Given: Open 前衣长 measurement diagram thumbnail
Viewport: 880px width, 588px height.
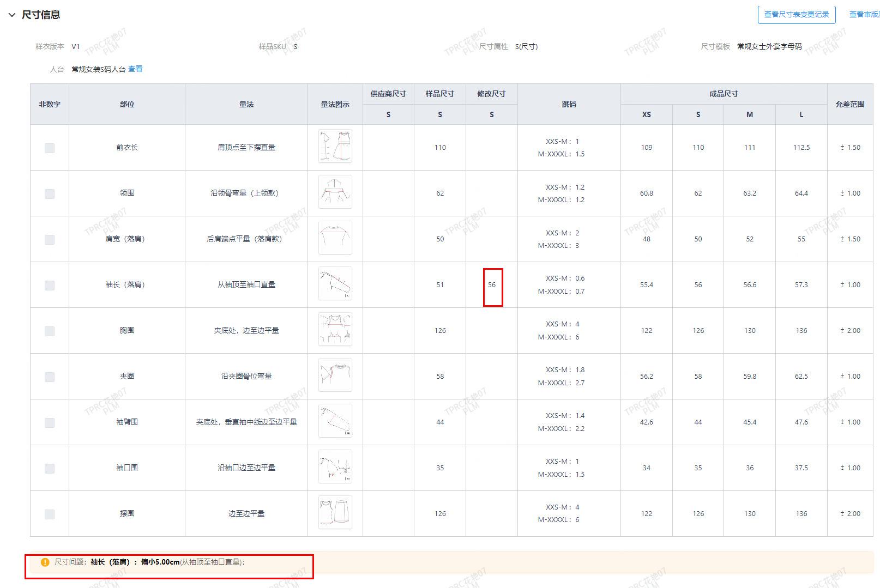Looking at the screenshot, I should 335,147.
